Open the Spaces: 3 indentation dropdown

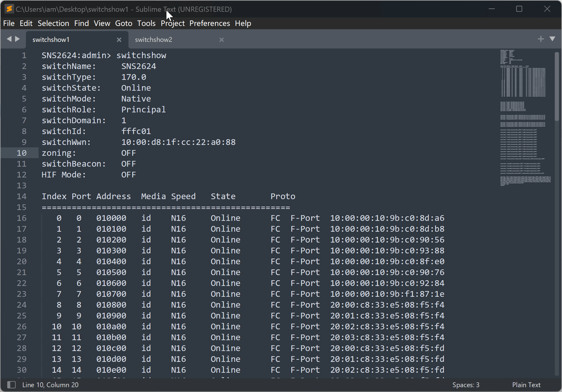tap(466, 385)
